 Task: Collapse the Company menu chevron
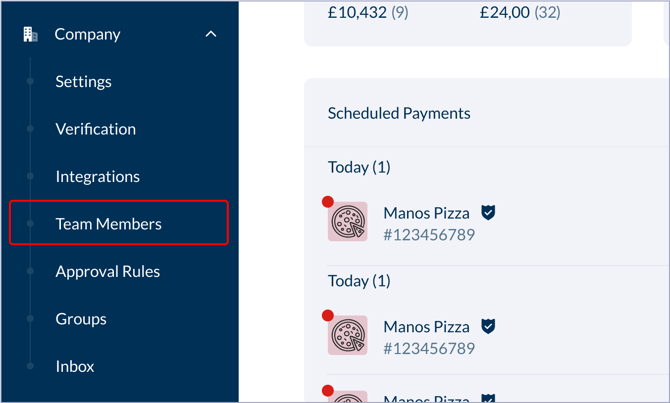[211, 34]
